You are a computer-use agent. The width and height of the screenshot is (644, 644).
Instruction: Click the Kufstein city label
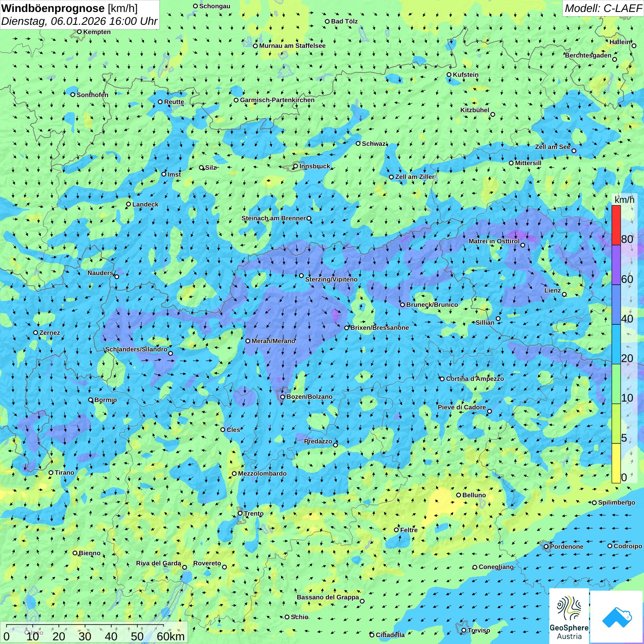coord(466,75)
